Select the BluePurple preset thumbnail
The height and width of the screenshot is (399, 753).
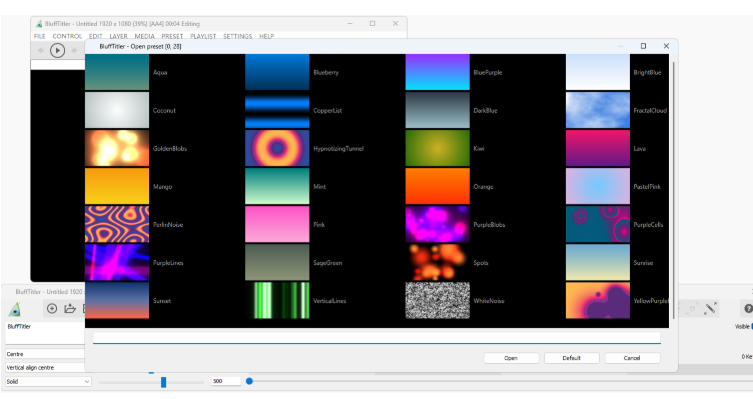pyautogui.click(x=437, y=72)
